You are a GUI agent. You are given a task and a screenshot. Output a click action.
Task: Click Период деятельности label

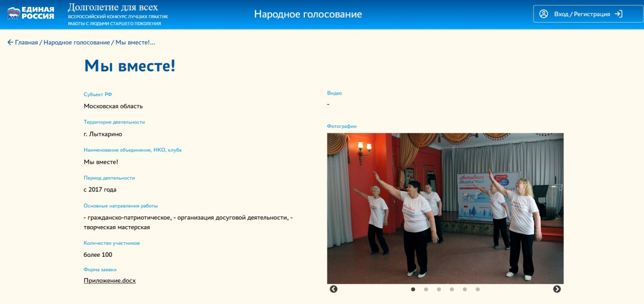point(109,178)
